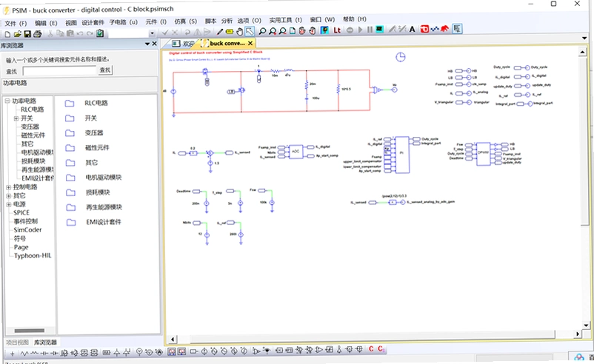Click the Open file folder icon
Viewport: 594px width, 364px height.
[17, 34]
